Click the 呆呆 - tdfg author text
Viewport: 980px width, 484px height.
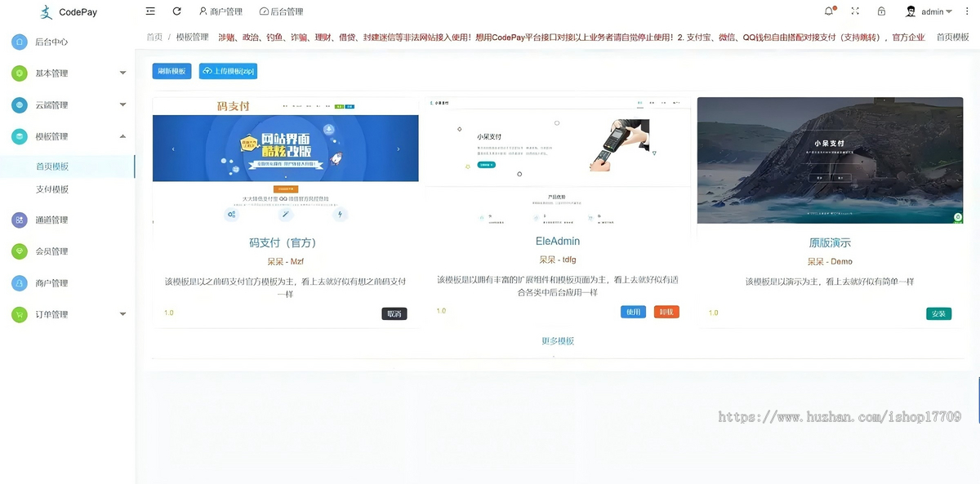[x=558, y=260]
